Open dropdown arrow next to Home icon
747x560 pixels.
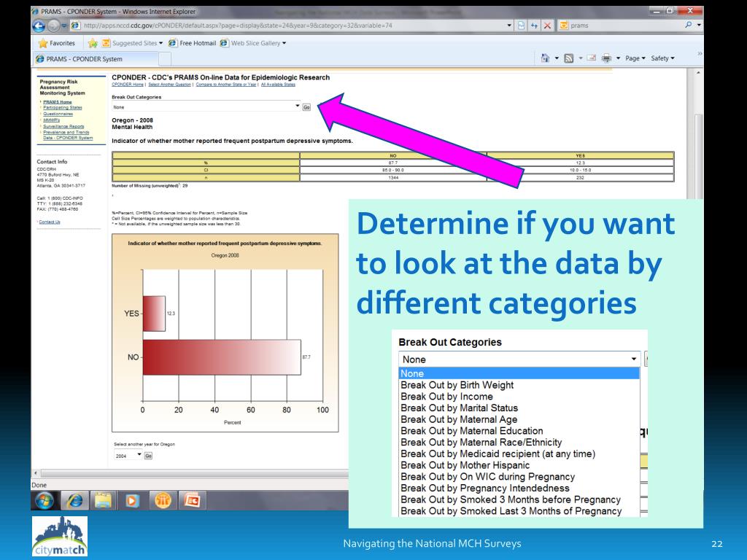[557, 58]
